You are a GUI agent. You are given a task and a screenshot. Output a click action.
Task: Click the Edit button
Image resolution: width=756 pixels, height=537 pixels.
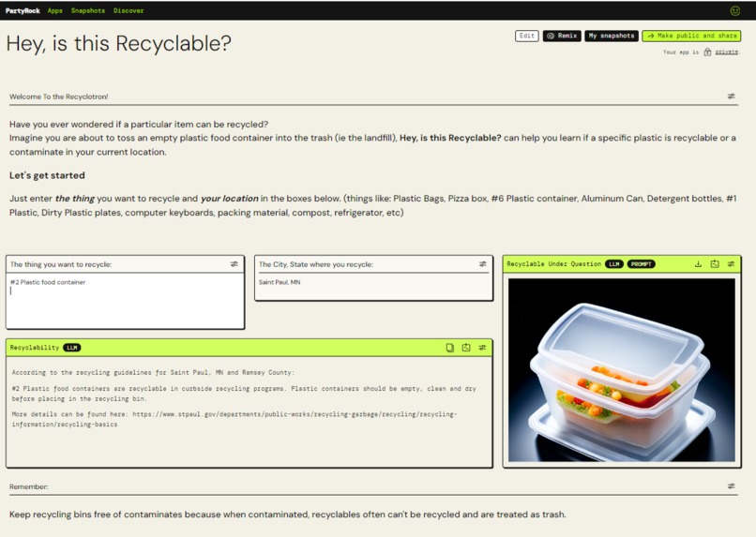pos(526,36)
